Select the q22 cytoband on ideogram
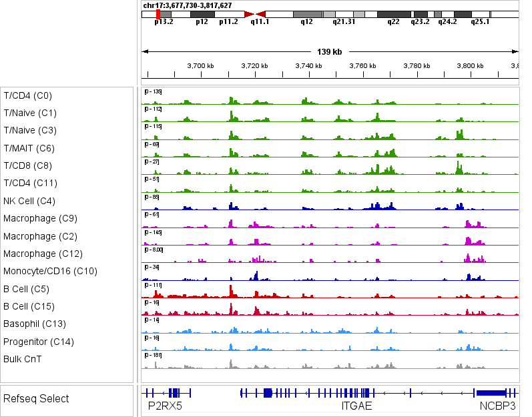The width and height of the screenshot is (532, 417). [x=394, y=14]
